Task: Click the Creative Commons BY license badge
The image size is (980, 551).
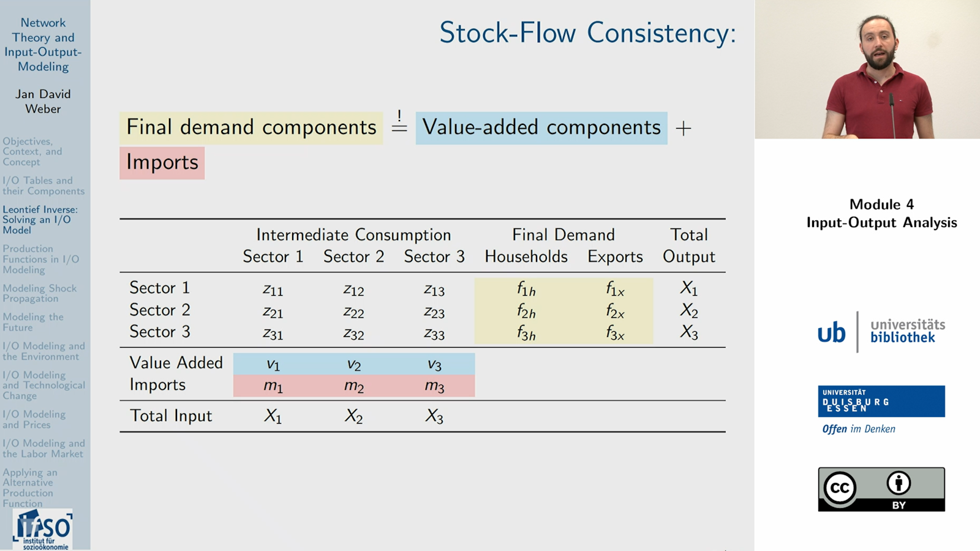Action: pyautogui.click(x=881, y=489)
